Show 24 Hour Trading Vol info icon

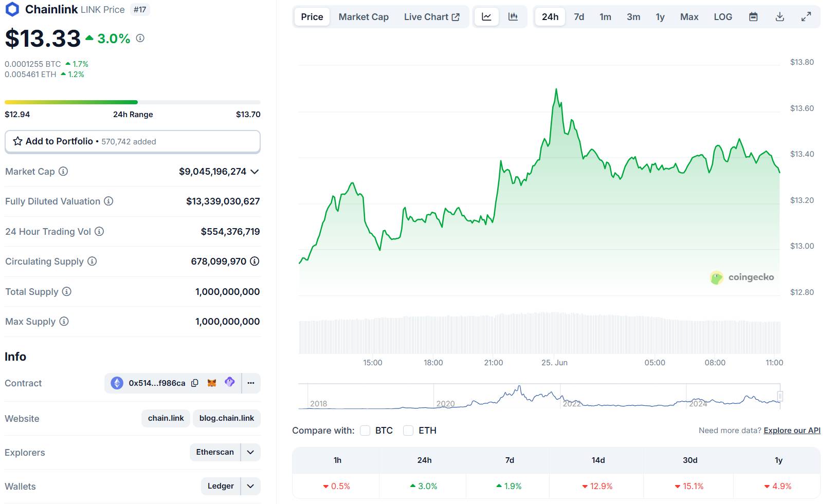tap(99, 231)
